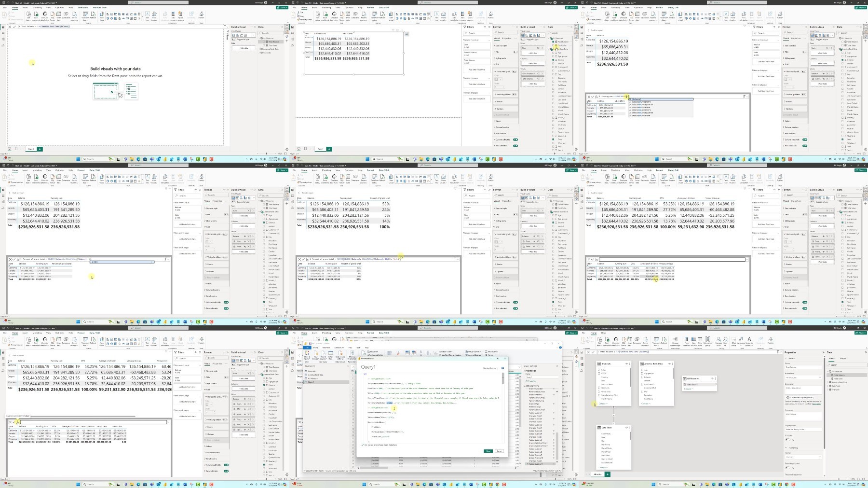
Task: In model view panel, adjust status bar zoom slider
Action: point(839,479)
